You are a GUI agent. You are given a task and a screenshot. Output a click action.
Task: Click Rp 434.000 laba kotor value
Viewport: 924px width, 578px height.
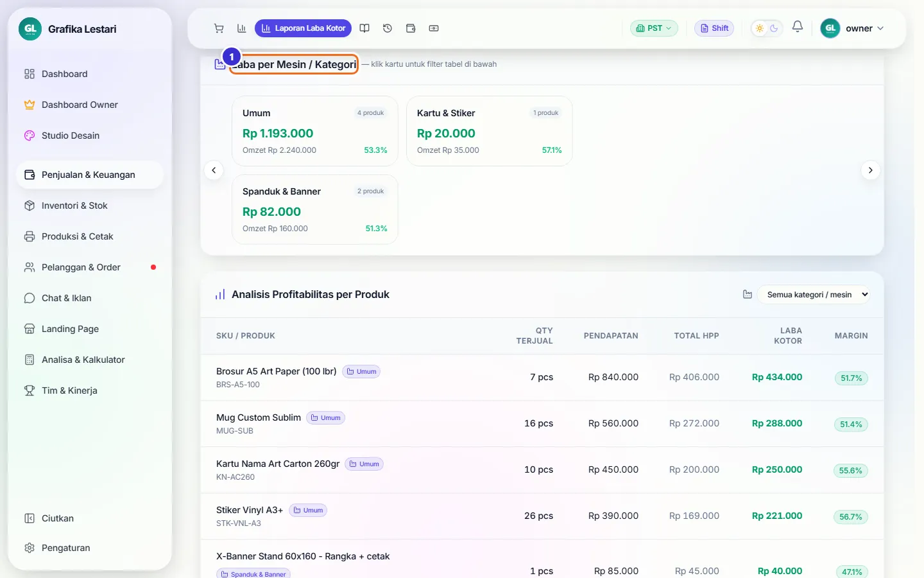pos(777,377)
